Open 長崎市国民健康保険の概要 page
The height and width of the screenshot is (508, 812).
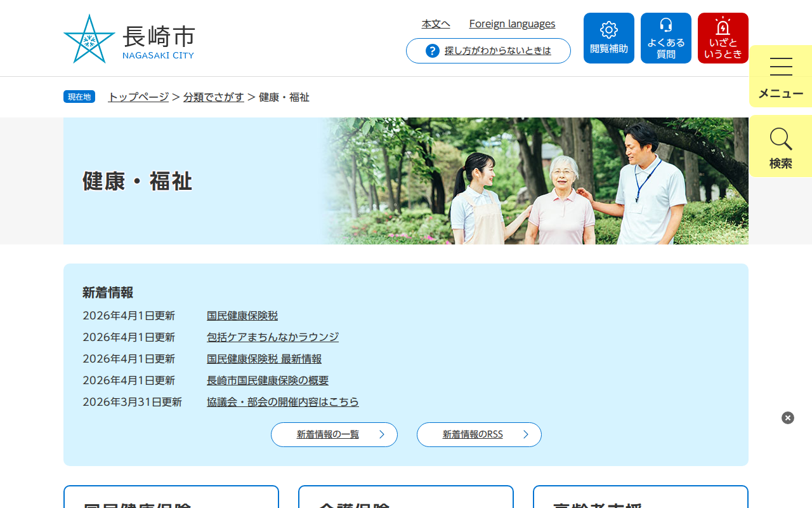(x=267, y=380)
